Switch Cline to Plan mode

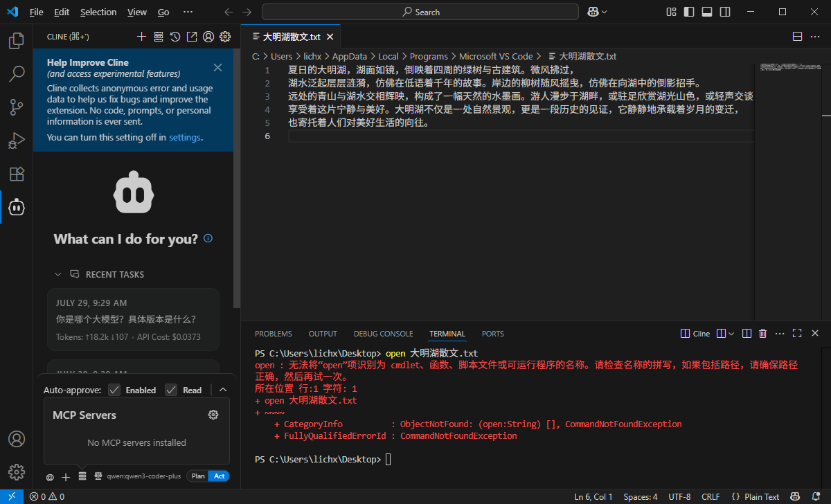[198, 476]
